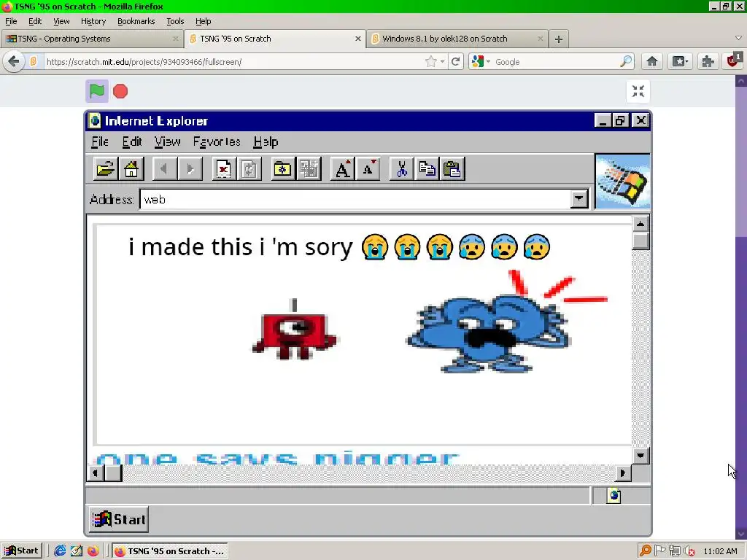Click the uBlock shield icon
Image resolution: width=747 pixels, height=560 pixels.
(734, 61)
